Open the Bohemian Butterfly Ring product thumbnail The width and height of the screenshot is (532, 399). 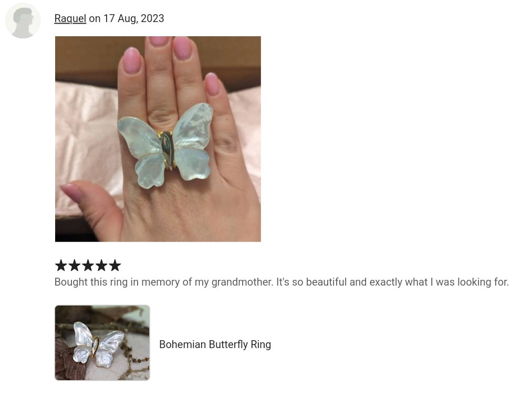point(102,343)
